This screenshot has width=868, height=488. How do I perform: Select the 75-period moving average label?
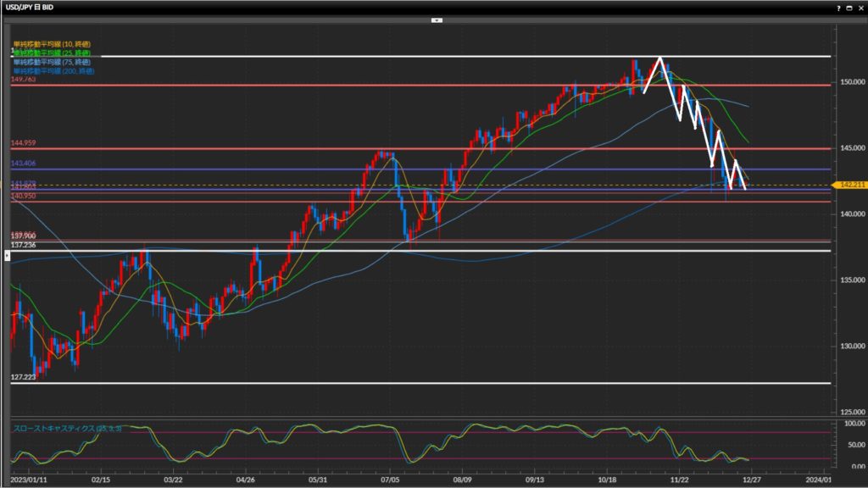(52, 61)
